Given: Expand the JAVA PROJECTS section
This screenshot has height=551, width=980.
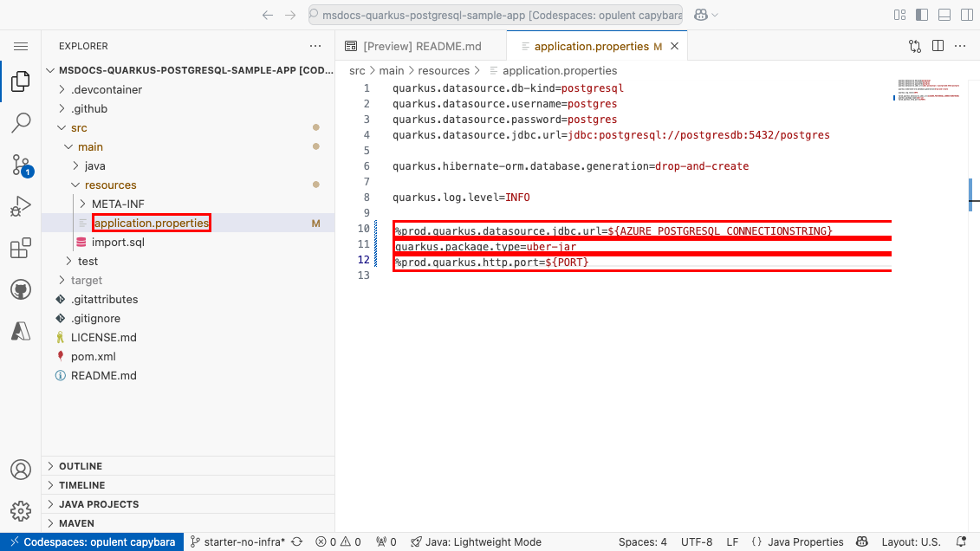Looking at the screenshot, I should (188, 504).
